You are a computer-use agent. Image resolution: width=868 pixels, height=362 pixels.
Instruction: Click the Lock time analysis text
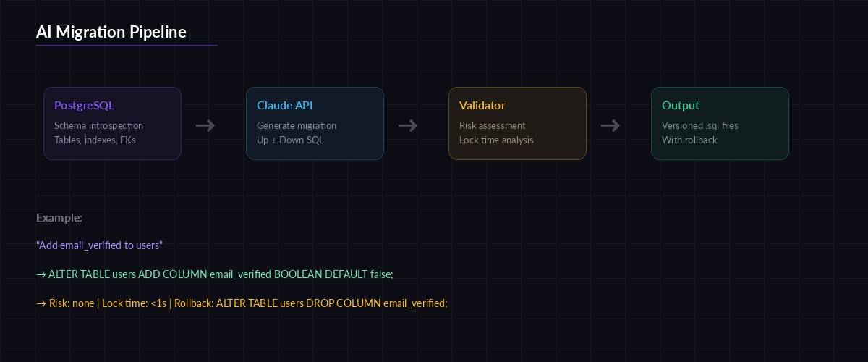tap(496, 140)
